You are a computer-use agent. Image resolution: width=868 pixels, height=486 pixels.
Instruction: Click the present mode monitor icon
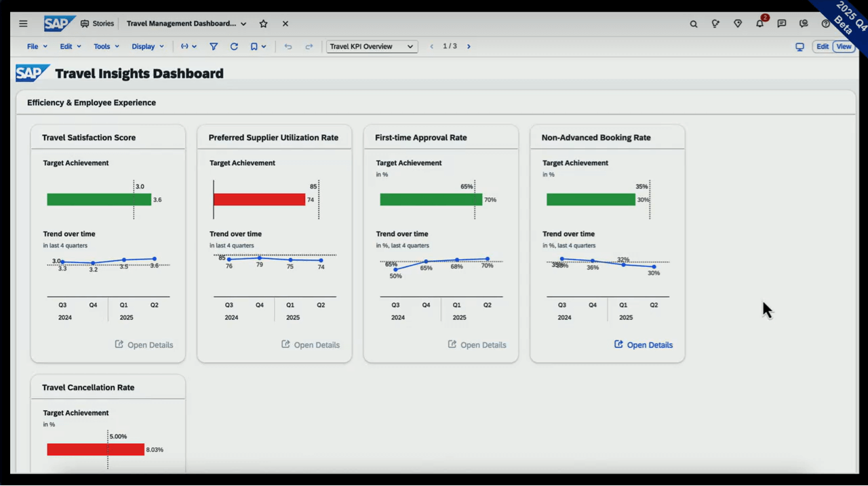point(800,47)
